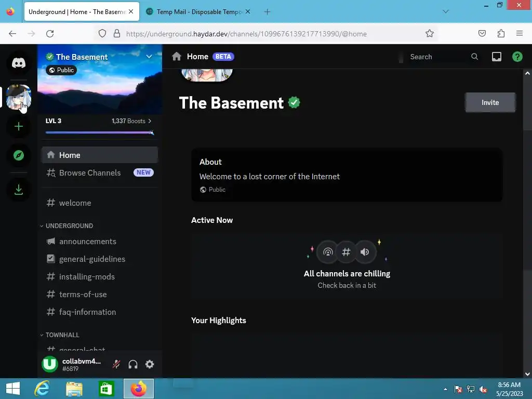The height and width of the screenshot is (399, 532).
Task: Click the Download Apps icon
Action: [x=19, y=190]
